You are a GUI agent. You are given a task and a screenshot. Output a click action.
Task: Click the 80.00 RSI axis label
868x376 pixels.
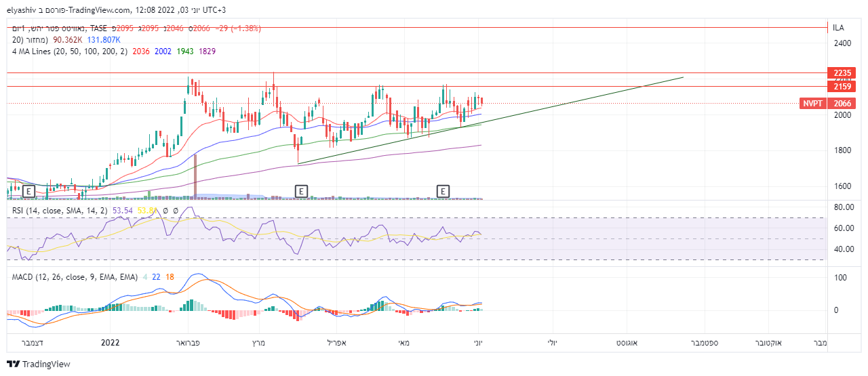[x=844, y=207]
